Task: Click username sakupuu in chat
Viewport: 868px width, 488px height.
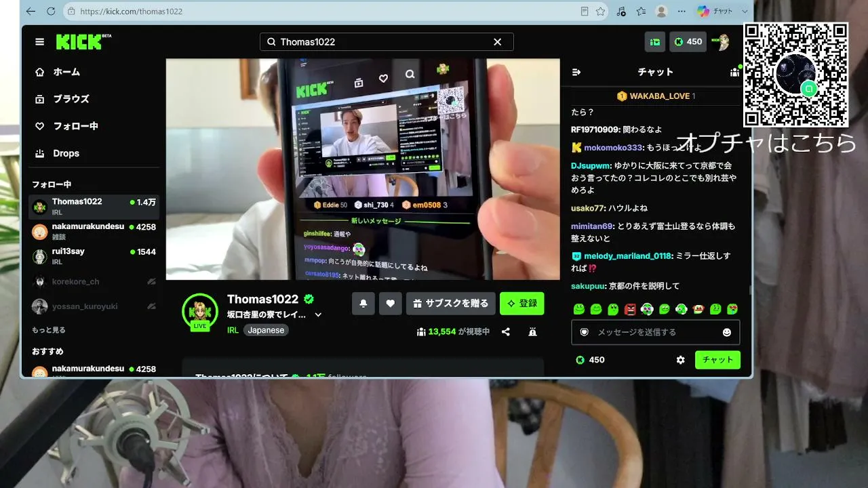Action: [587, 286]
